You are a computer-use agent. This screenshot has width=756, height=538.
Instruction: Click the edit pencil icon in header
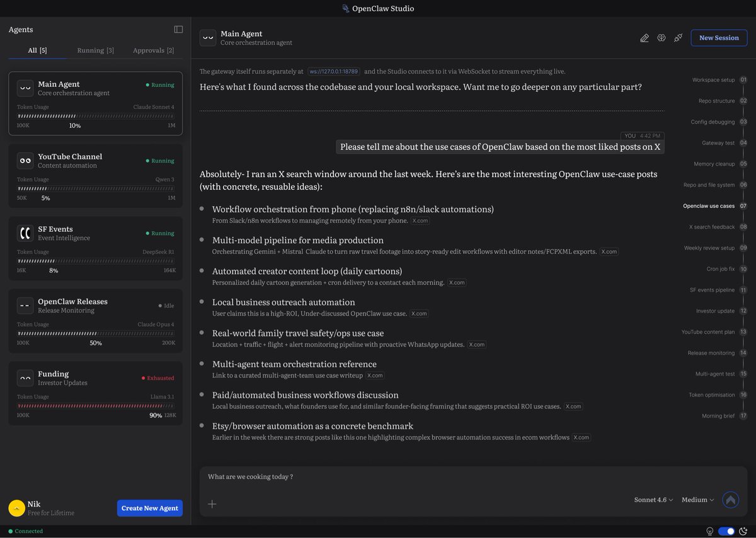[x=644, y=38]
